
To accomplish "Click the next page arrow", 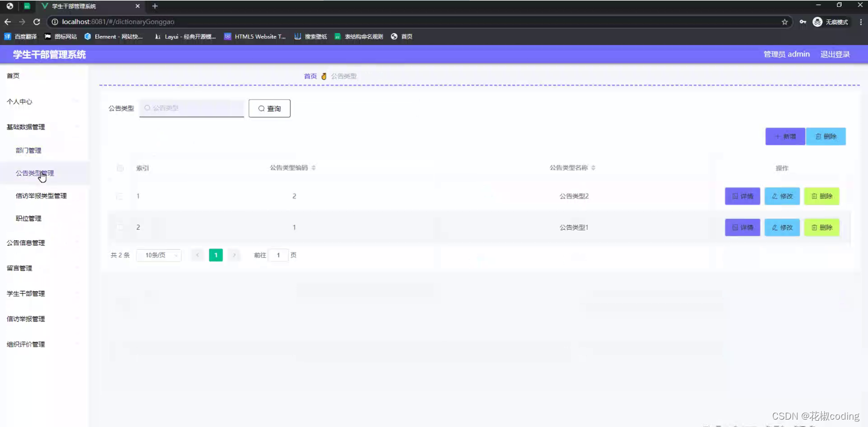I will 234,255.
